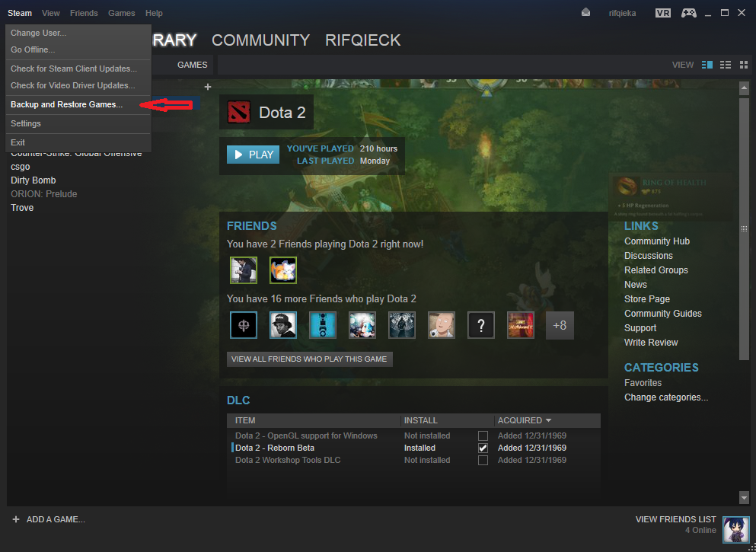The image size is (756, 552).
Task: Click the scrollbar up arrow
Action: pyautogui.click(x=744, y=88)
